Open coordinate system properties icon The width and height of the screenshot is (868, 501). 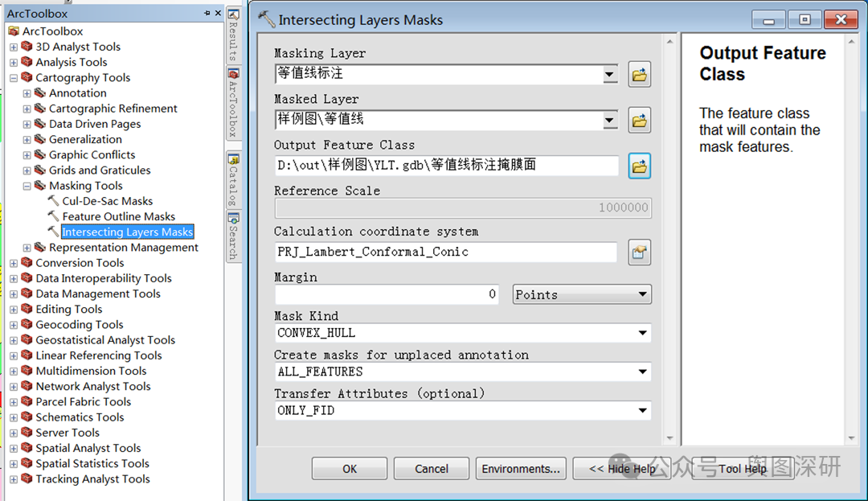[x=640, y=253]
